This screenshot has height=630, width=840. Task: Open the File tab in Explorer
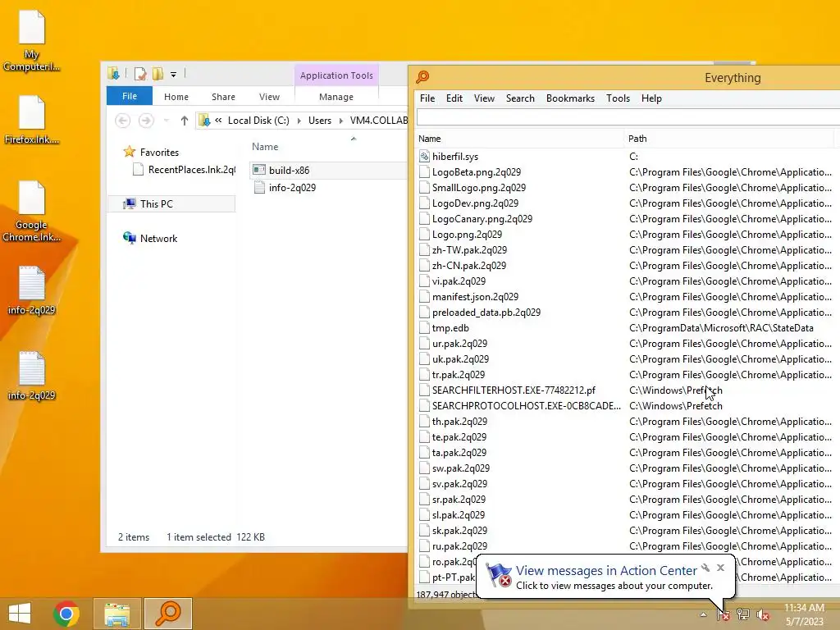[x=130, y=96]
